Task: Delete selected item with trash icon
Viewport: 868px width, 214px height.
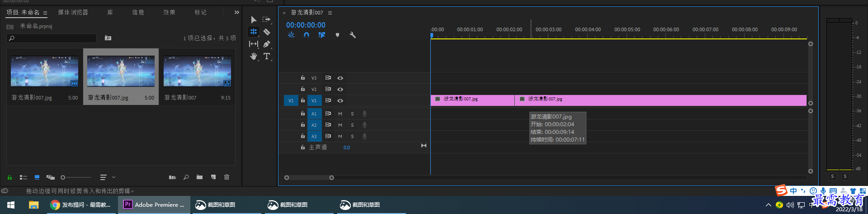Action: (227, 177)
